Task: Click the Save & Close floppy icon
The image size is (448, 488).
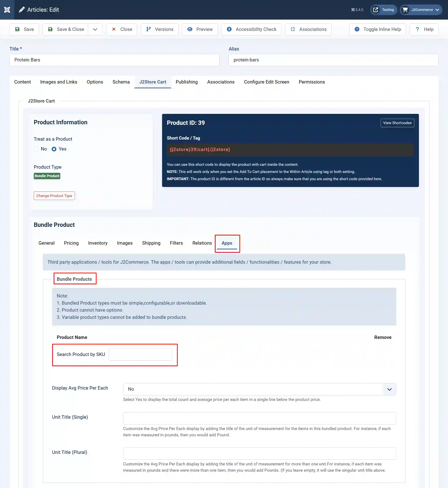Action: 50,29
